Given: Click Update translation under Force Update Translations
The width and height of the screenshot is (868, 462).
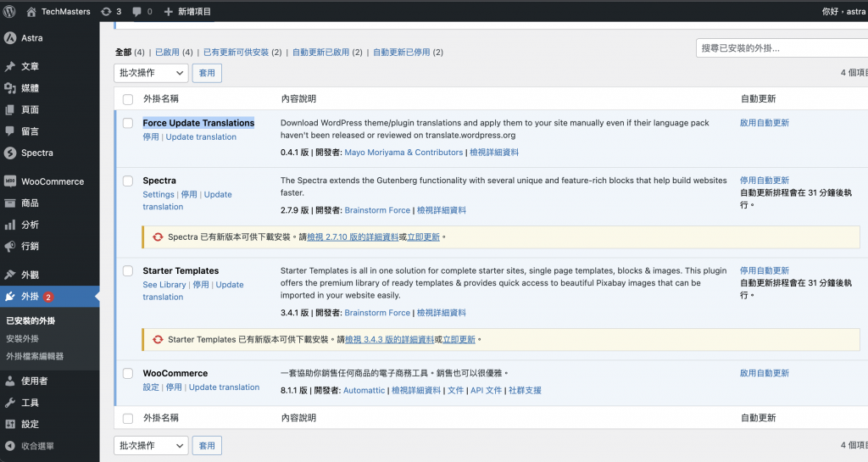Looking at the screenshot, I should 201,136.
